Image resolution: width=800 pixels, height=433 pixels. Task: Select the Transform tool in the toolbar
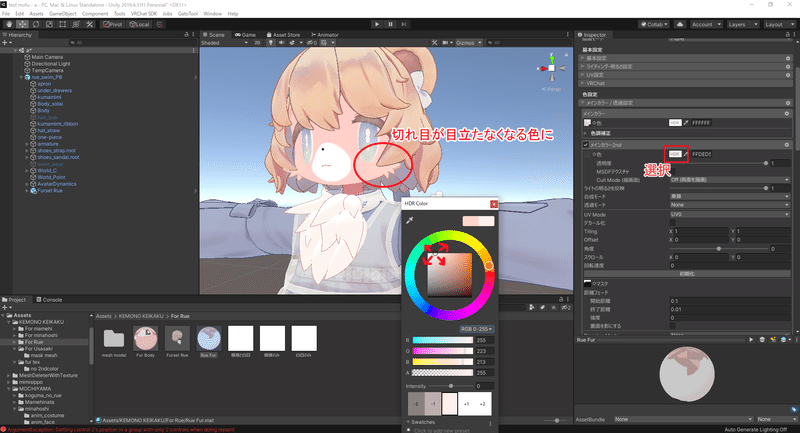[x=76, y=24]
